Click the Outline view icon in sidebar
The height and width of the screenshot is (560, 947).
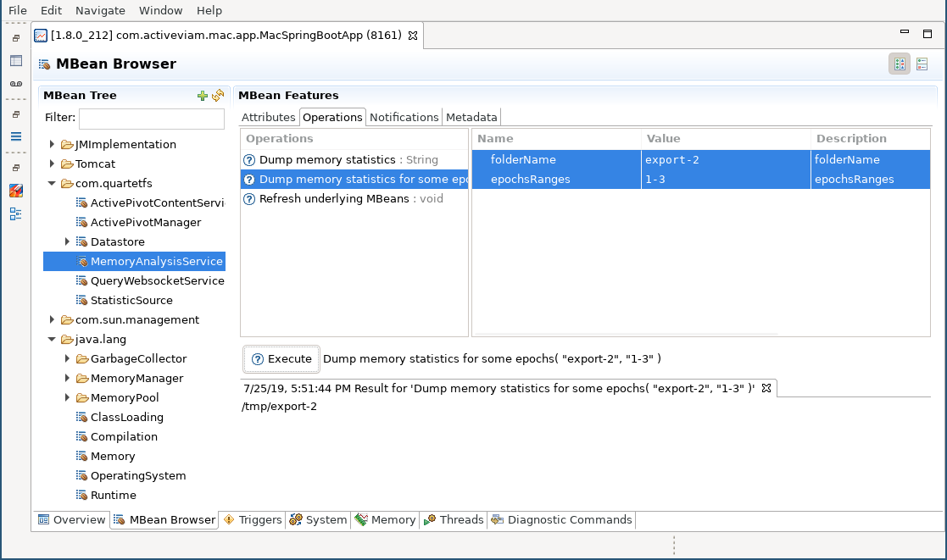coord(15,136)
